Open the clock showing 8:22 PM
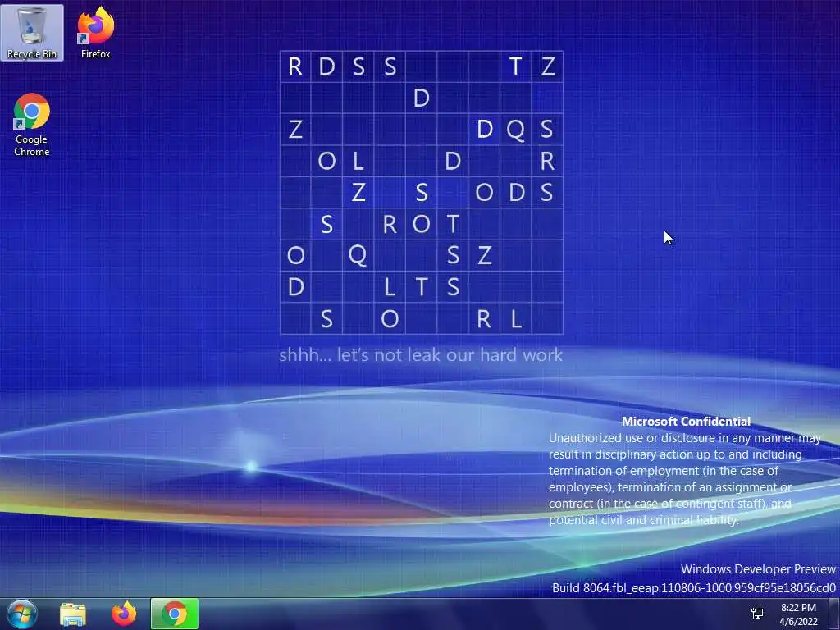The image size is (840, 630). [x=798, y=614]
